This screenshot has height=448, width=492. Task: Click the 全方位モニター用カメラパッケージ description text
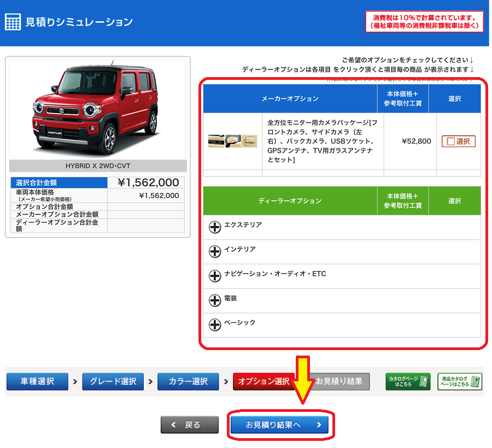pyautogui.click(x=323, y=141)
